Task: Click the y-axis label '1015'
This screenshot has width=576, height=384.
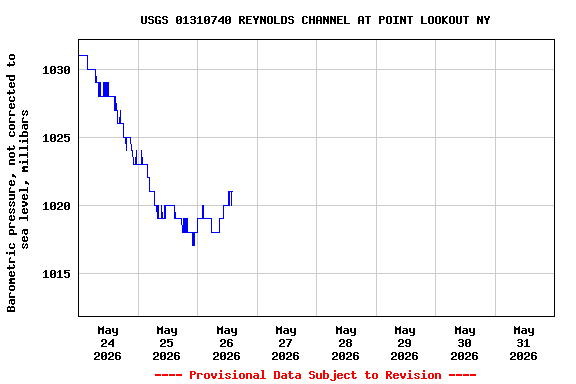Action: [56, 274]
